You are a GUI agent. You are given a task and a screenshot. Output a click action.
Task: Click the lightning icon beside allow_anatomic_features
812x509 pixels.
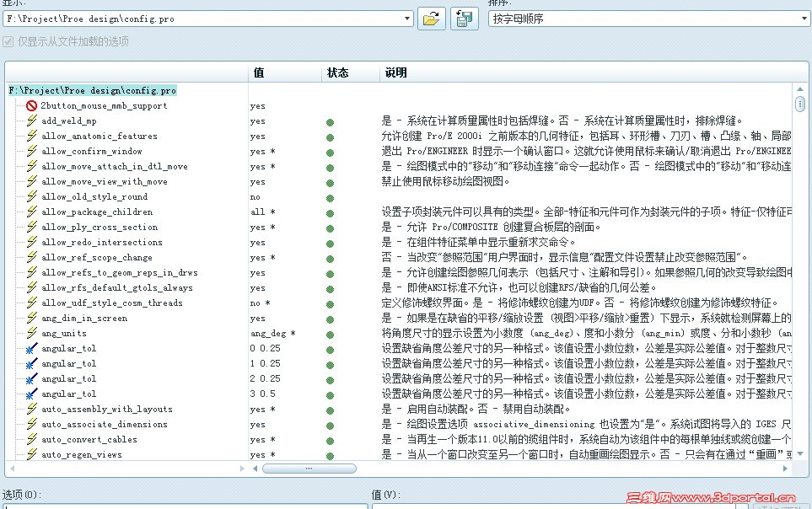click(32, 136)
